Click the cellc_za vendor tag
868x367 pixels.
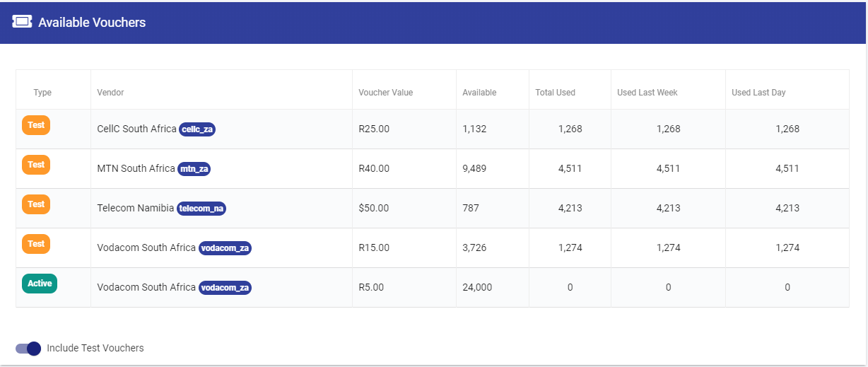197,129
